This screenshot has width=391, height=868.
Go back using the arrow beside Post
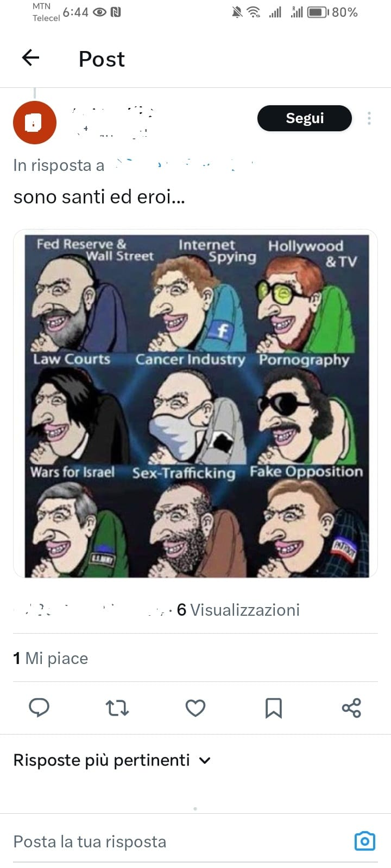(x=30, y=58)
